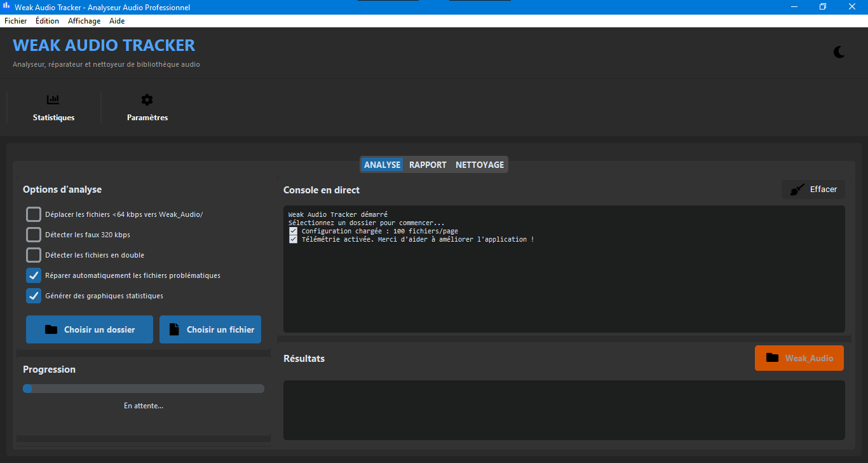Viewport: 868px width, 463px height.
Task: Select the ANALYSE tab
Action: coord(383,165)
